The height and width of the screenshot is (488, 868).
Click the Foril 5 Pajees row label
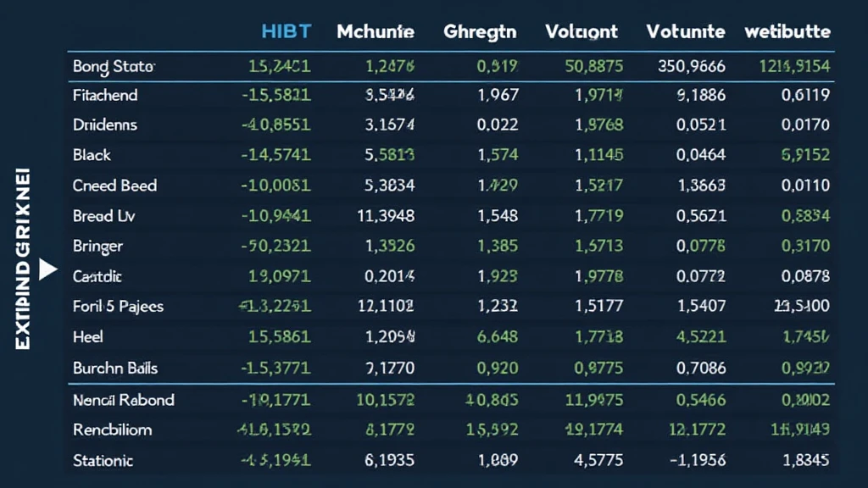pyautogui.click(x=118, y=307)
